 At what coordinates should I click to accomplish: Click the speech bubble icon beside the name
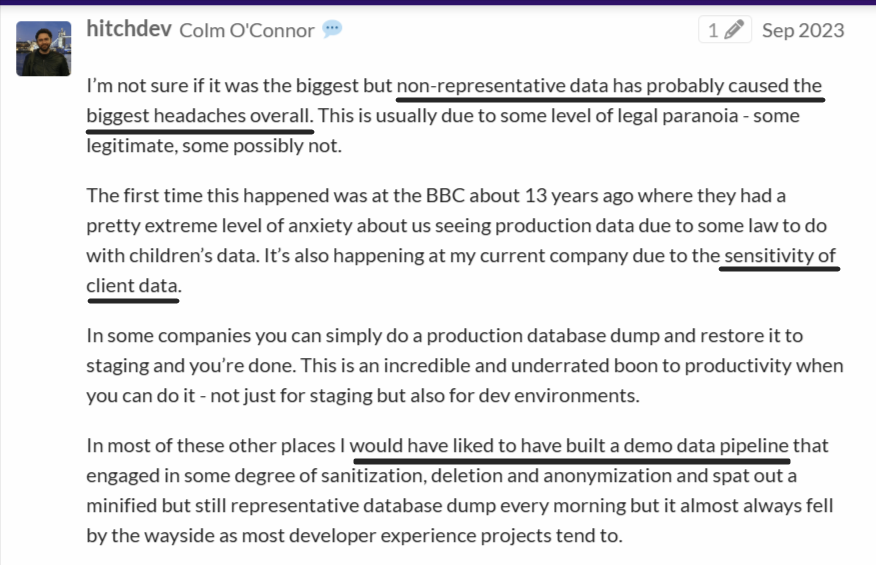(x=332, y=29)
